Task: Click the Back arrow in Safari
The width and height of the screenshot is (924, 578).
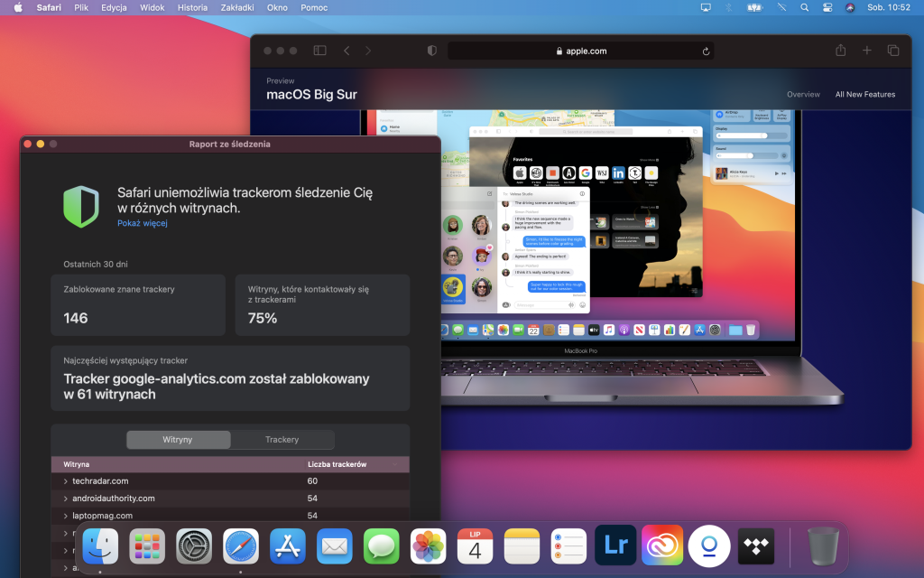Action: click(346, 51)
